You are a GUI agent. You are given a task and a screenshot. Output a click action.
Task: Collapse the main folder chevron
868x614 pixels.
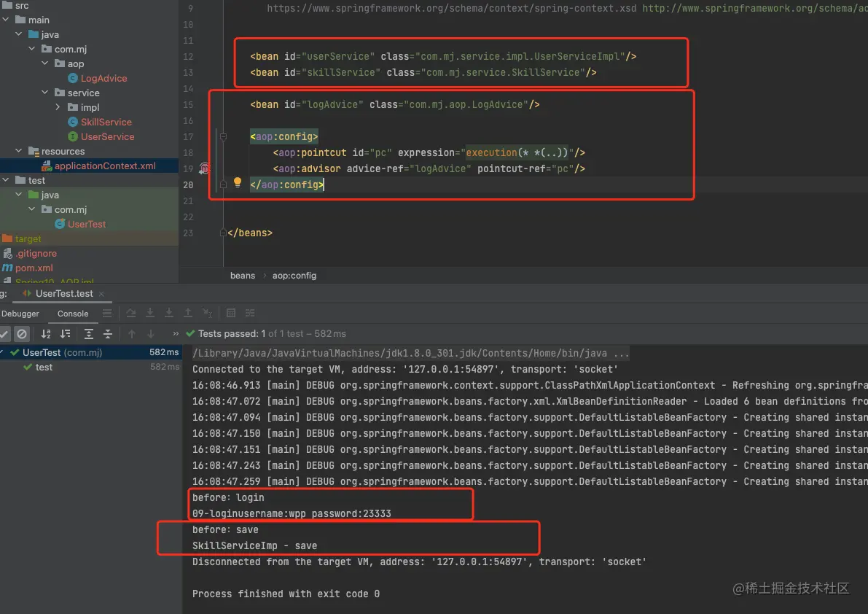coord(6,20)
